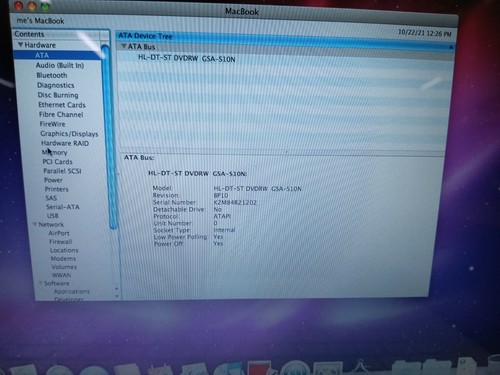Image resolution: width=500 pixels, height=375 pixels.
Task: Select Printers in the sidebar
Action: [57, 189]
